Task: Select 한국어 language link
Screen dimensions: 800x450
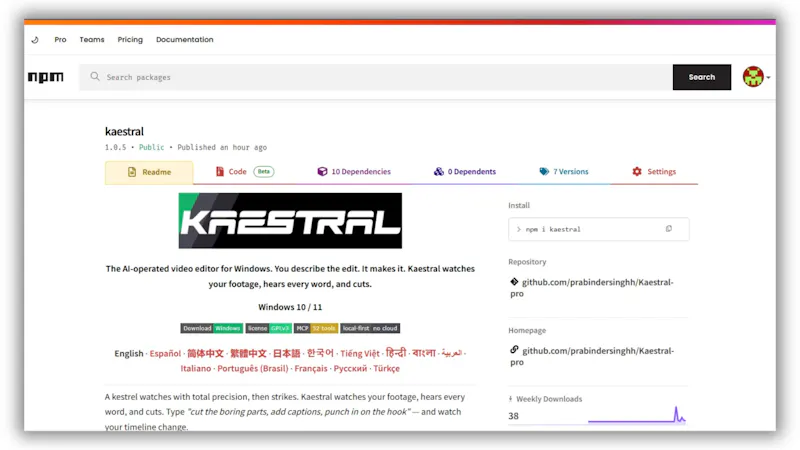Action: click(320, 353)
